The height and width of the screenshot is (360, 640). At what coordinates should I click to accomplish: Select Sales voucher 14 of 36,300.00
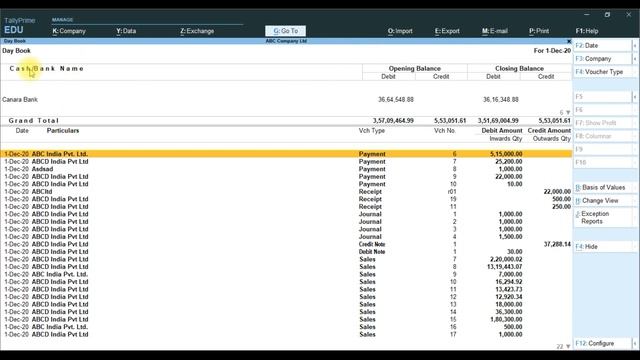point(286,312)
